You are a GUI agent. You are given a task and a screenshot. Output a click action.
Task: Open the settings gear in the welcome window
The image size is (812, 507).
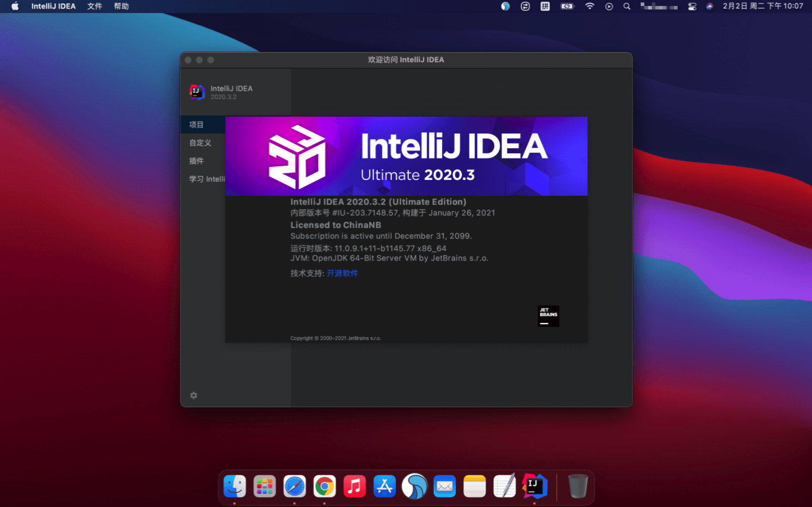[193, 396]
